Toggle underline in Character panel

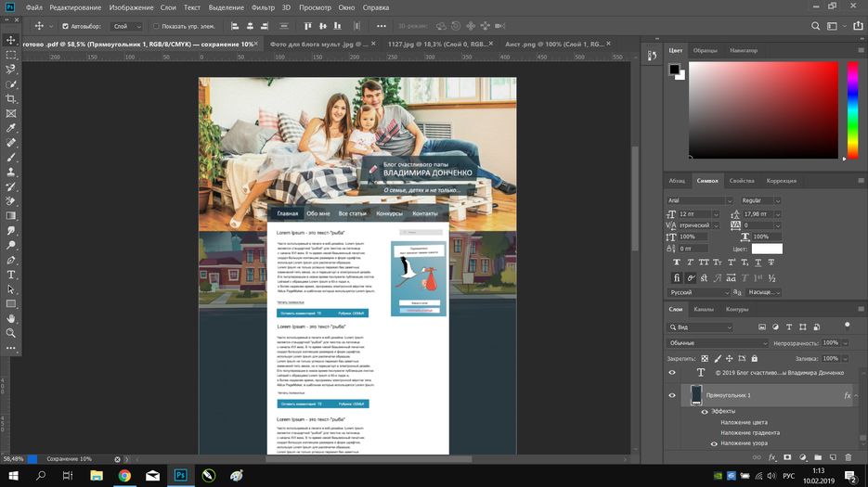point(758,263)
